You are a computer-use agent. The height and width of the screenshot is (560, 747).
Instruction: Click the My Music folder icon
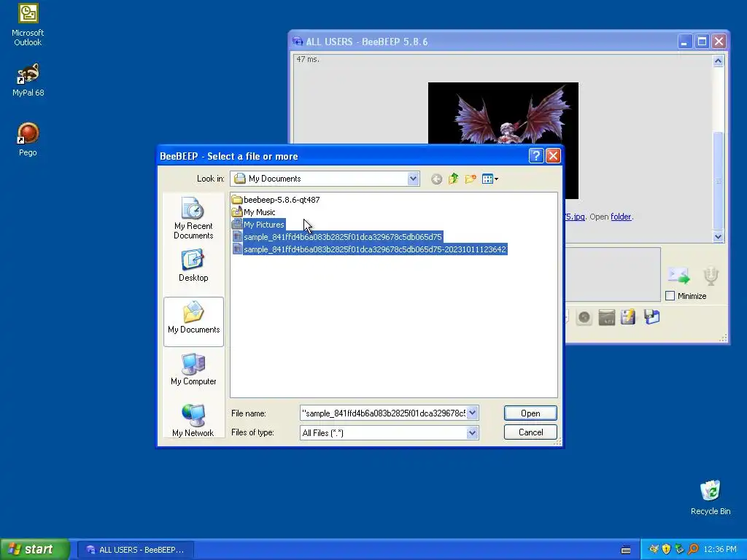pos(237,212)
